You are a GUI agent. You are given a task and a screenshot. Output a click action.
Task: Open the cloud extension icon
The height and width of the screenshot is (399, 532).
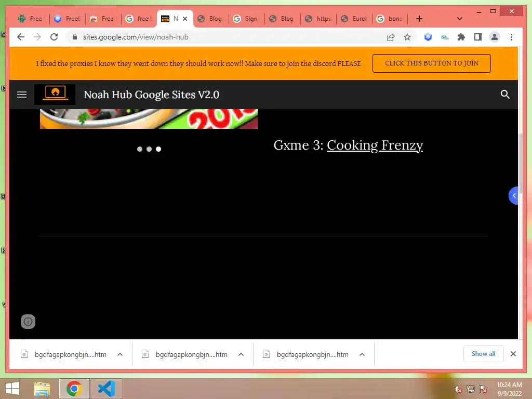point(445,37)
